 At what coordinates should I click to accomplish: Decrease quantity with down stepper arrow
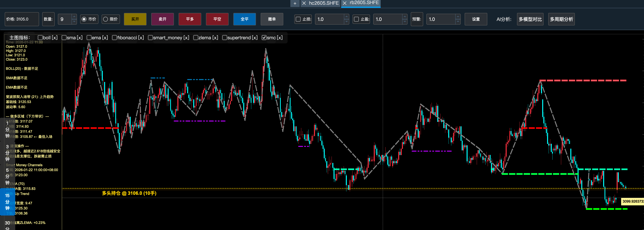coord(74,22)
